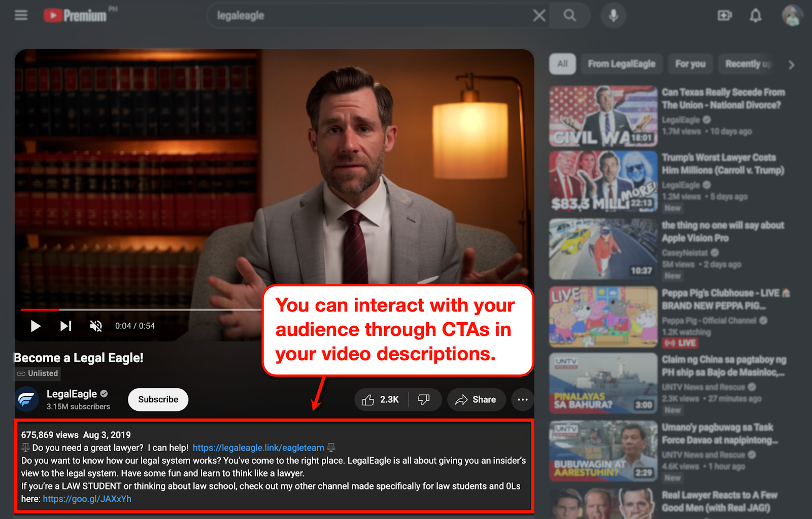This screenshot has width=812, height=519.
Task: Open the notifications bell
Action: (x=756, y=16)
